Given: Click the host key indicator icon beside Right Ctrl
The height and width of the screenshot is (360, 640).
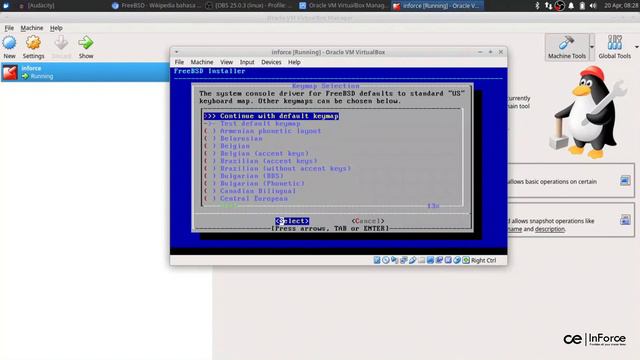Looking at the screenshot, I should pos(466,260).
